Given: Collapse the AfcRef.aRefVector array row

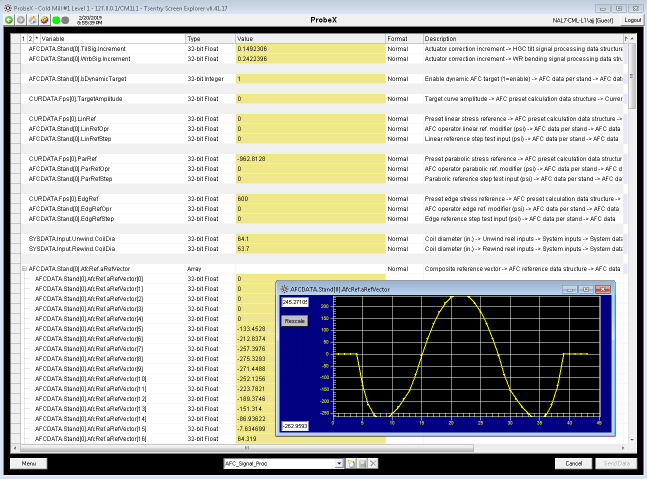Looking at the screenshot, I should point(24,269).
